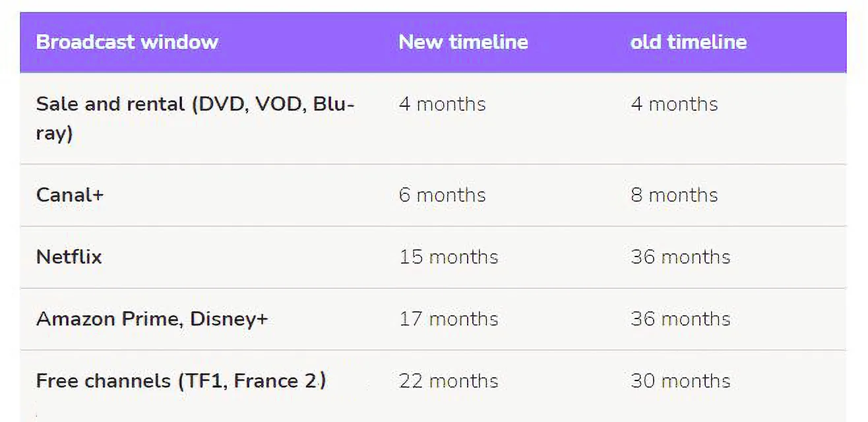Viewport: 868px width, 422px height.
Task: Click the 'Disney+' text
Action: (x=229, y=319)
